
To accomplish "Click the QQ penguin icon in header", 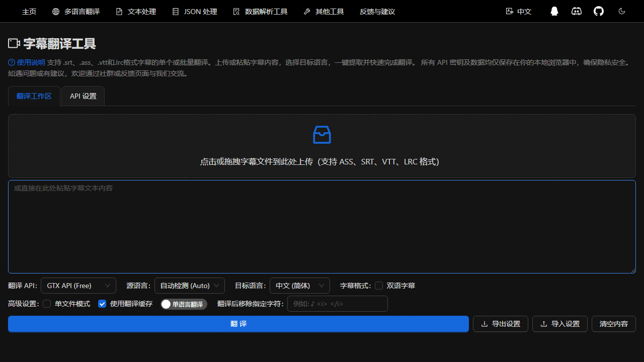I will tap(554, 11).
